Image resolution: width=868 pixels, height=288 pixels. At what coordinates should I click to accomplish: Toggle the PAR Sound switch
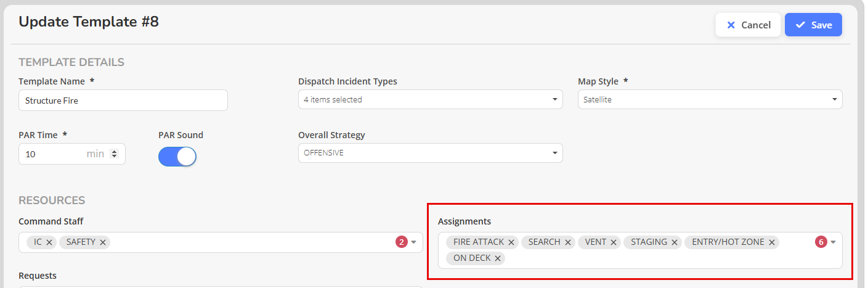(x=177, y=157)
